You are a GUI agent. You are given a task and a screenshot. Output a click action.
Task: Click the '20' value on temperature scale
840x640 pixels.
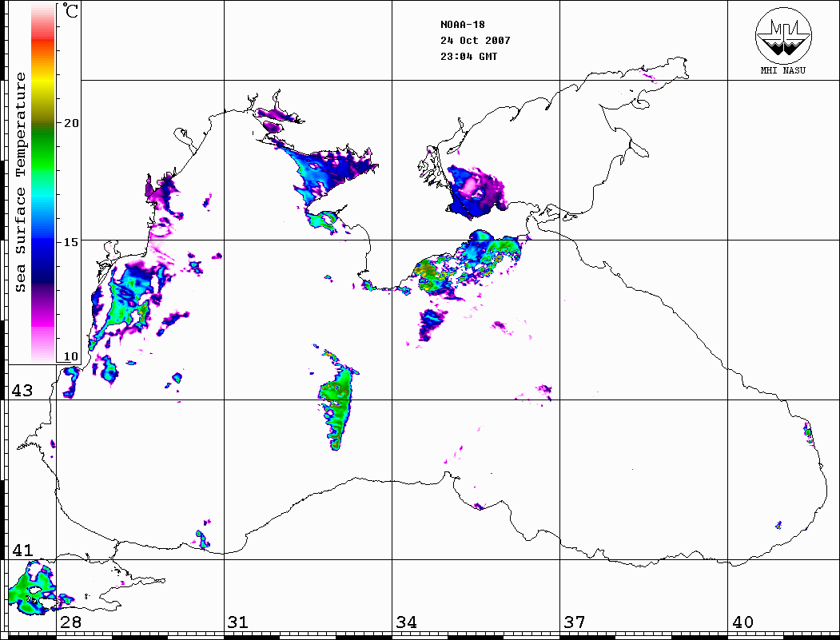click(71, 123)
